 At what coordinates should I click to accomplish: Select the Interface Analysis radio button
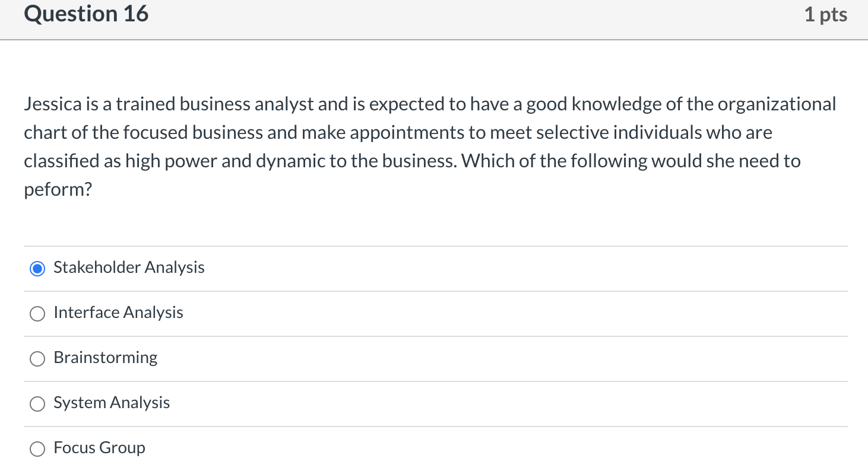pyautogui.click(x=37, y=313)
